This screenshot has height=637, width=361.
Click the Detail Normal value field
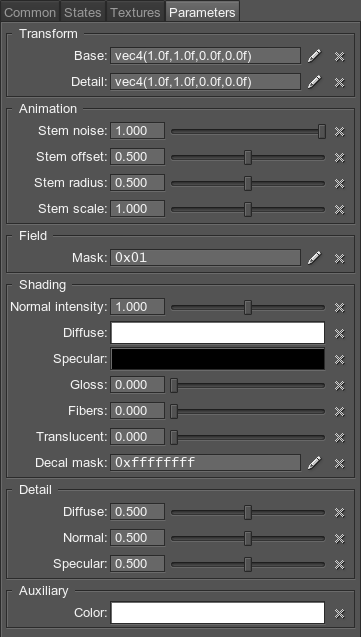pos(137,538)
